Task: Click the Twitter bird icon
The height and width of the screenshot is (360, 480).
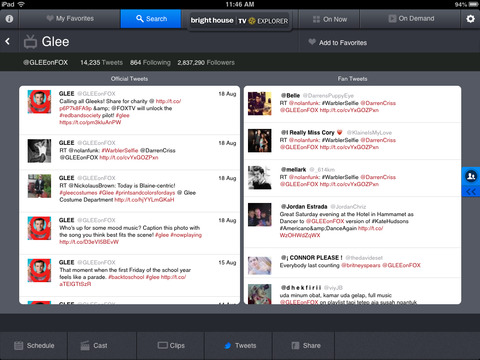Action: (x=228, y=346)
